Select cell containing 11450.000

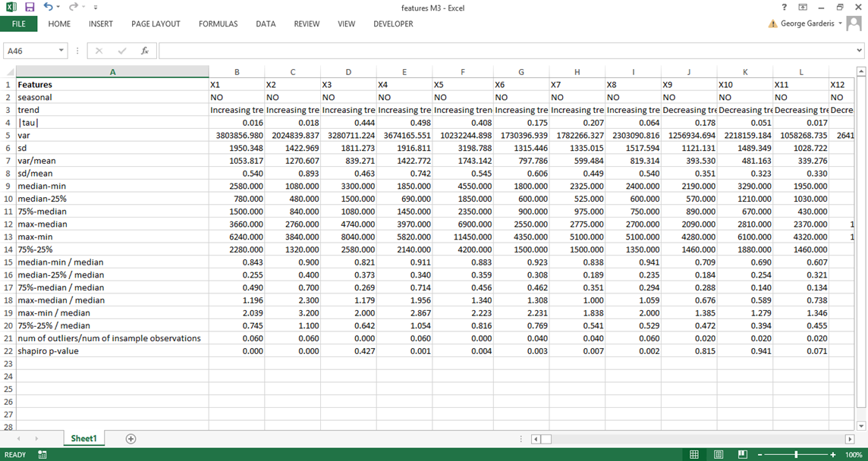pos(463,237)
